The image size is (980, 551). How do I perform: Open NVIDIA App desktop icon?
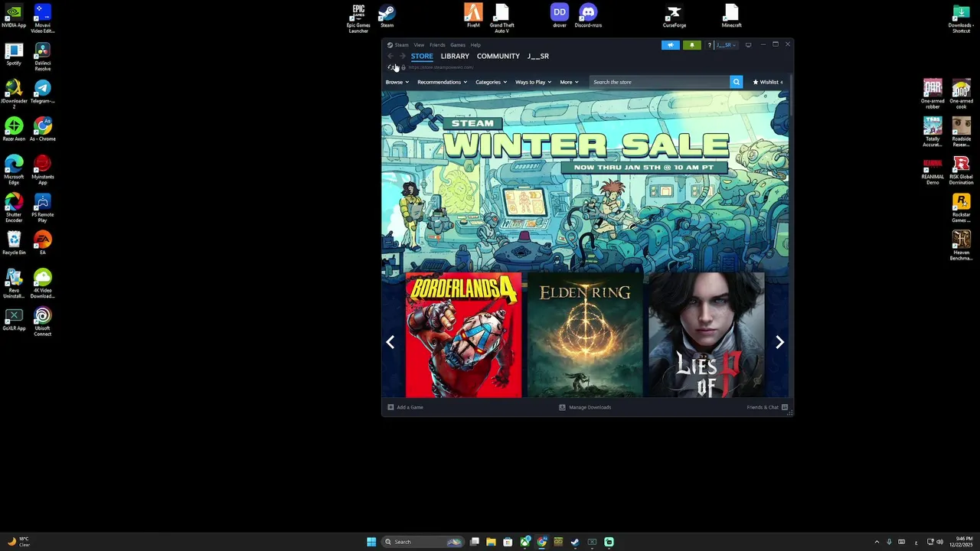[x=14, y=15]
